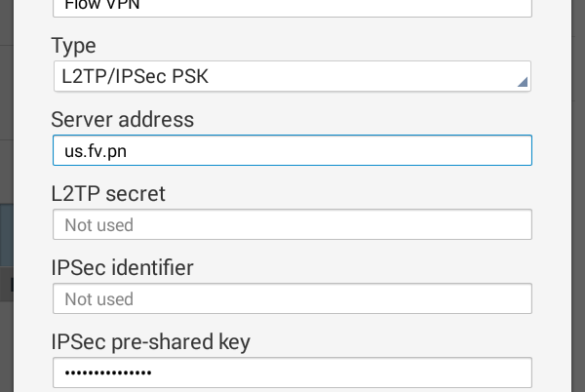Click the "IPSec pre-shared key" label

tap(150, 341)
